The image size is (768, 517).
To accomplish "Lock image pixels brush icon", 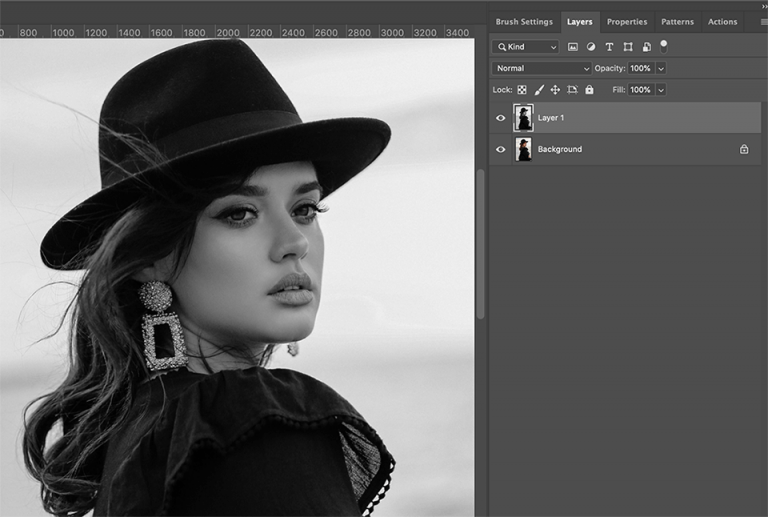I will click(539, 90).
